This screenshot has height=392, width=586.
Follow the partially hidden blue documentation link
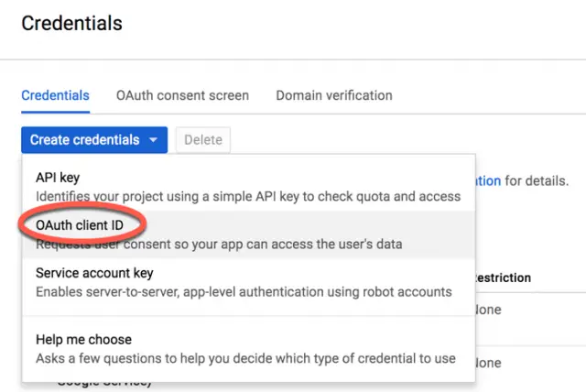pyautogui.click(x=488, y=181)
